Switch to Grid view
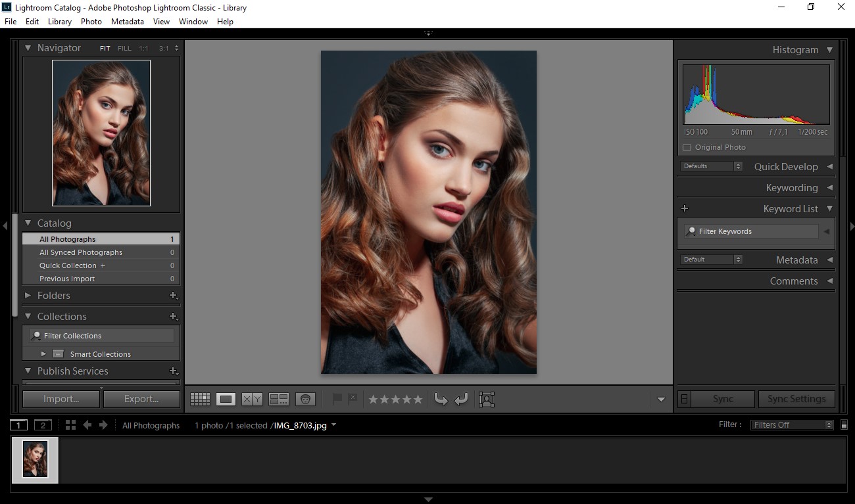This screenshot has height=504, width=855. (200, 399)
